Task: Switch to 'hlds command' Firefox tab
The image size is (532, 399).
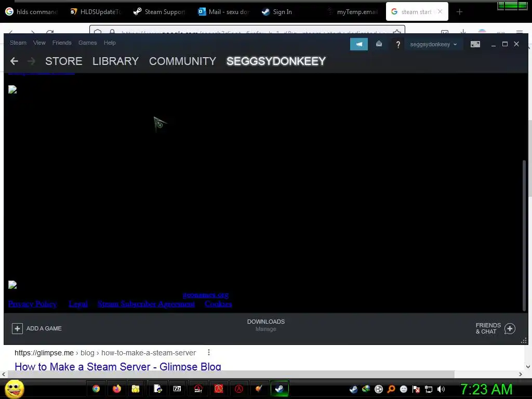Action: tap(32, 12)
